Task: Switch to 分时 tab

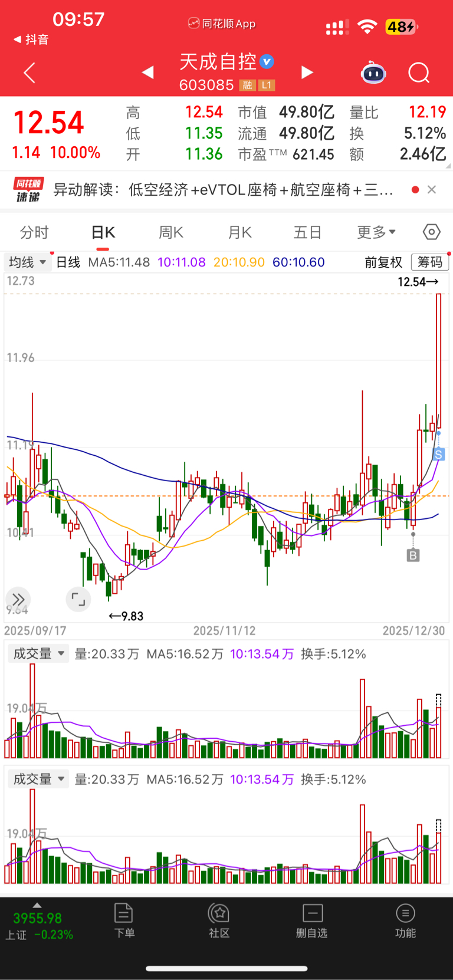Action: [x=34, y=232]
